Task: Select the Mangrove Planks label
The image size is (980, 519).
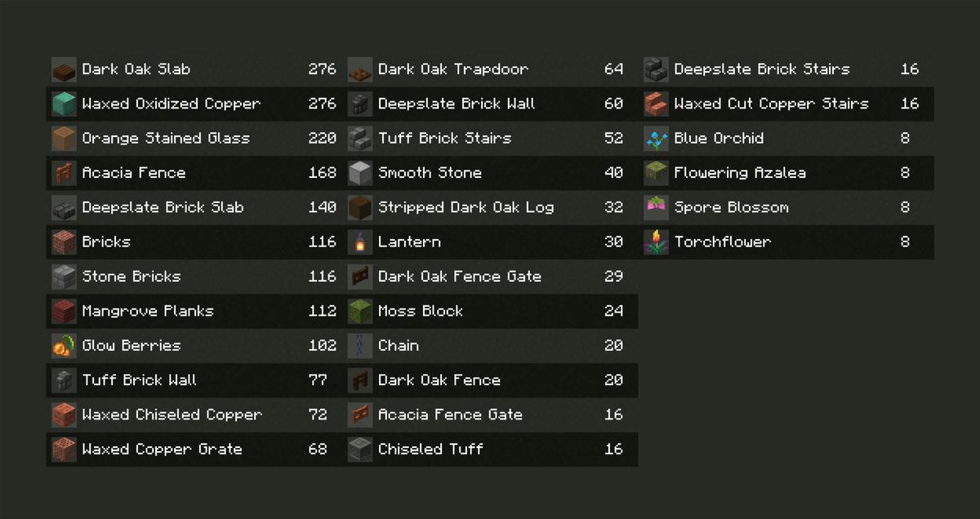Action: click(x=148, y=311)
